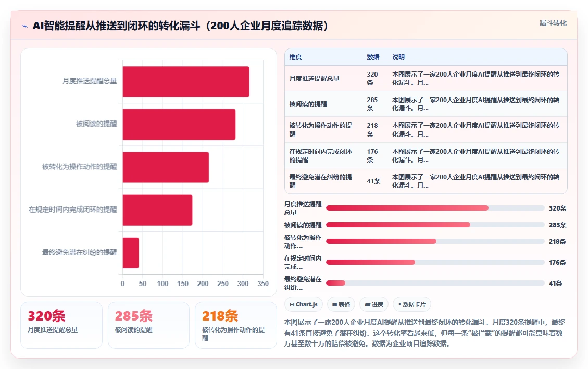
Task: Click the x-axis tick value 350
Action: tap(263, 284)
